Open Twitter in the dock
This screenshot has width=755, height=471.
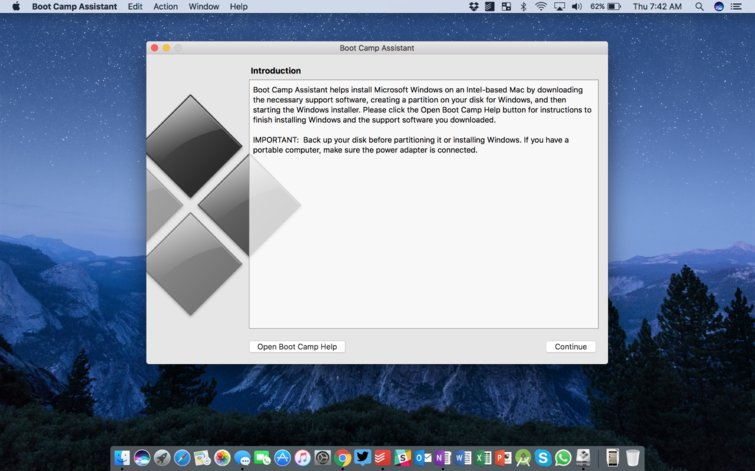[363, 457]
